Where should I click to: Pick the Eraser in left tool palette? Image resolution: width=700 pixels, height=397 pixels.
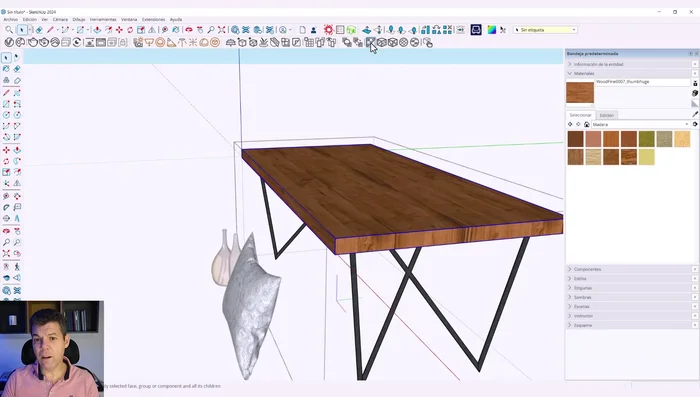click(17, 69)
